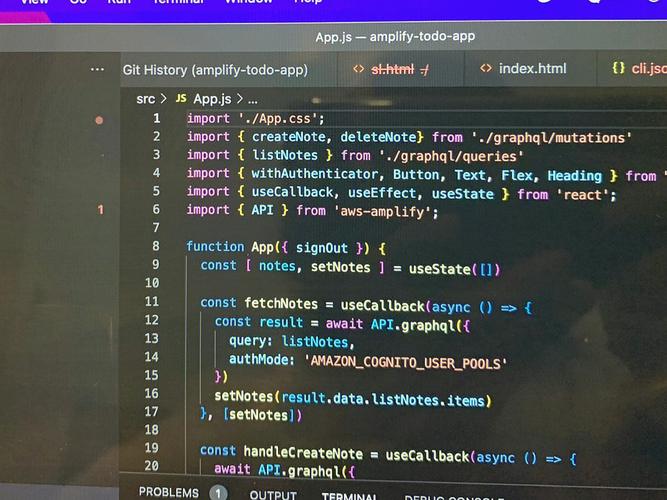Click 'fetchNotes' on line 11
This screenshot has height=500, width=667.
(281, 304)
